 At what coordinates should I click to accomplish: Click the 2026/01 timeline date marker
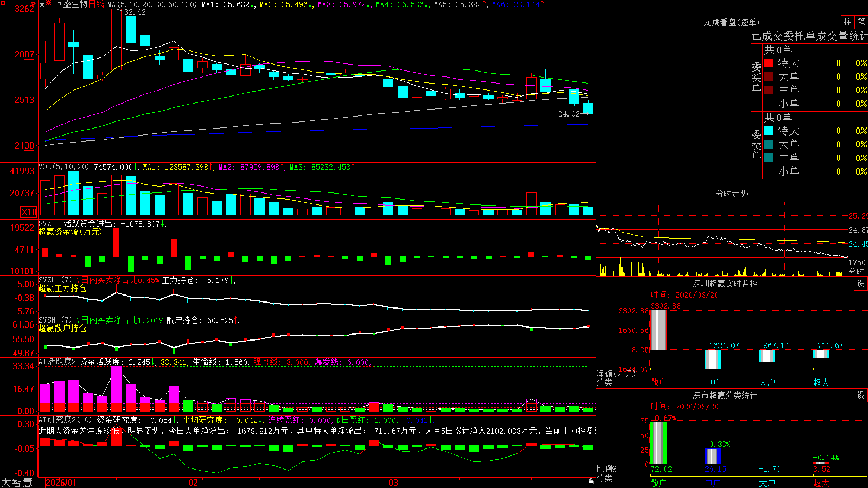click(x=61, y=483)
